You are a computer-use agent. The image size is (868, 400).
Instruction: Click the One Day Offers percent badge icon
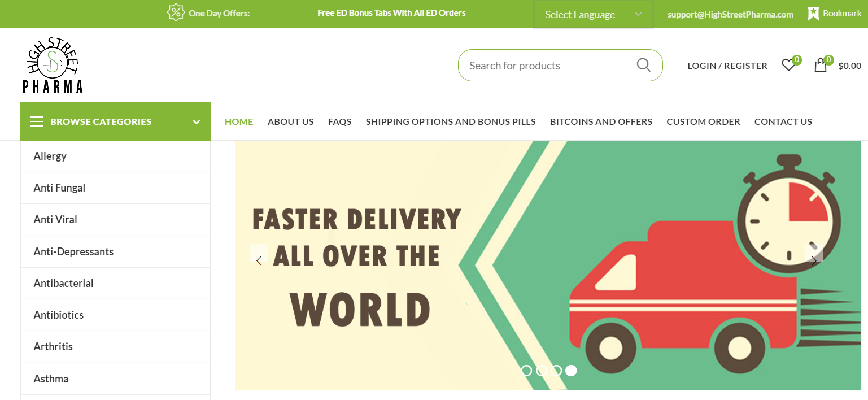176,12
